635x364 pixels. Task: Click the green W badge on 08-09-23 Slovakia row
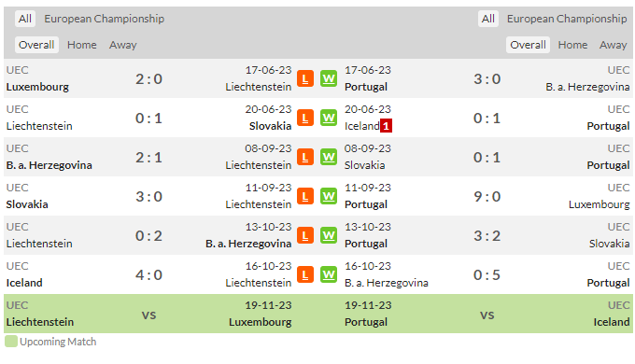[329, 157]
